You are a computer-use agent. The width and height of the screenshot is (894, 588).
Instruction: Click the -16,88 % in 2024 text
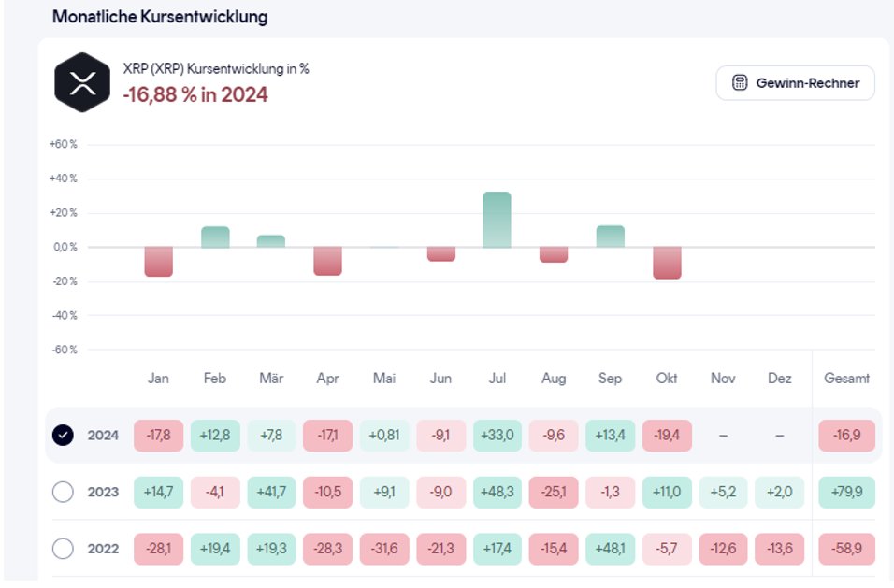195,94
